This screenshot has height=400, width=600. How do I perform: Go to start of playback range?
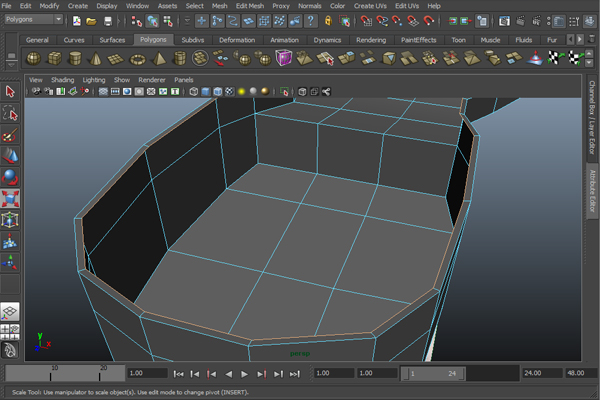pyautogui.click(x=178, y=374)
